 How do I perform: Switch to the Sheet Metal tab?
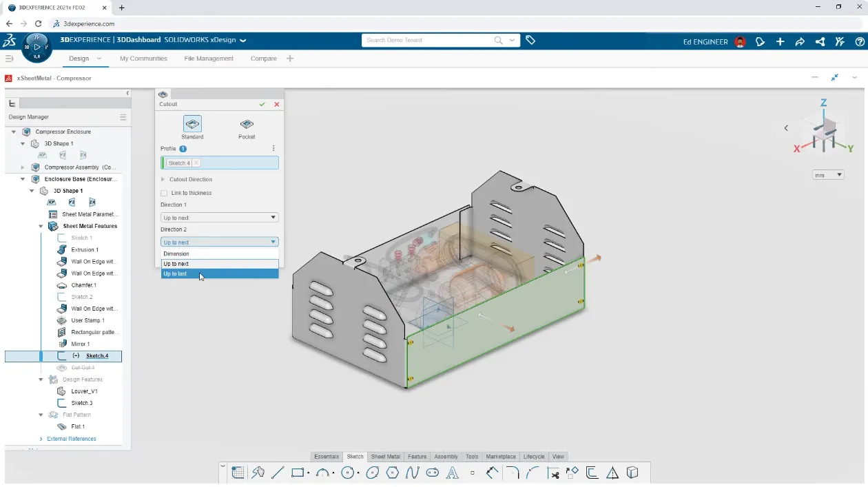point(385,456)
